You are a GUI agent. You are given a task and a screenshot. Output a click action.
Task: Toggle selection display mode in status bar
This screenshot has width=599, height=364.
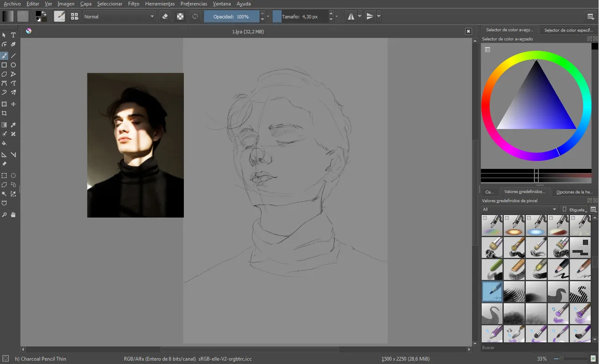pyautogui.click(x=6, y=359)
